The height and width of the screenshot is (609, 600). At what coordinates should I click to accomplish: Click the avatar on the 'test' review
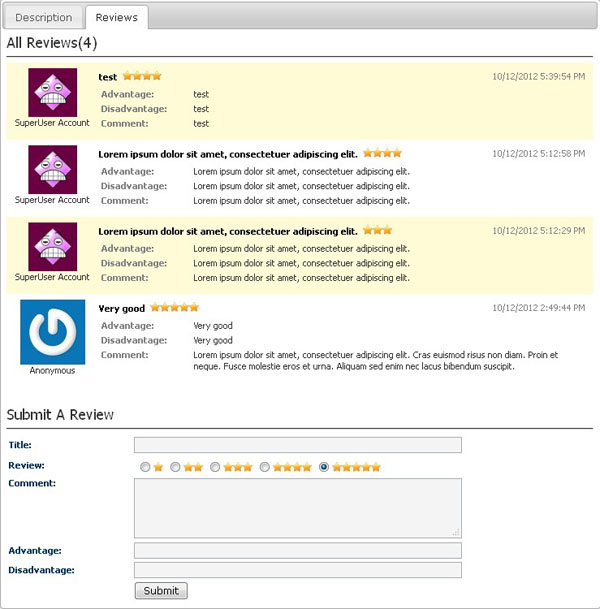click(x=52, y=92)
